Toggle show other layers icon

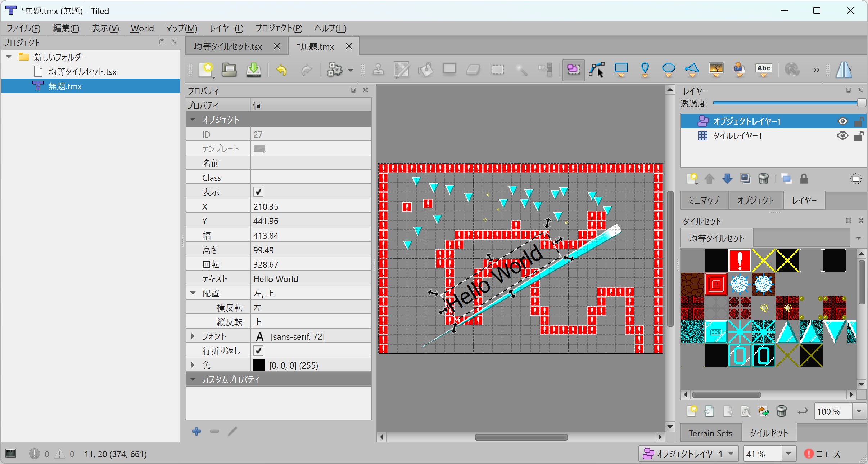[x=786, y=179]
